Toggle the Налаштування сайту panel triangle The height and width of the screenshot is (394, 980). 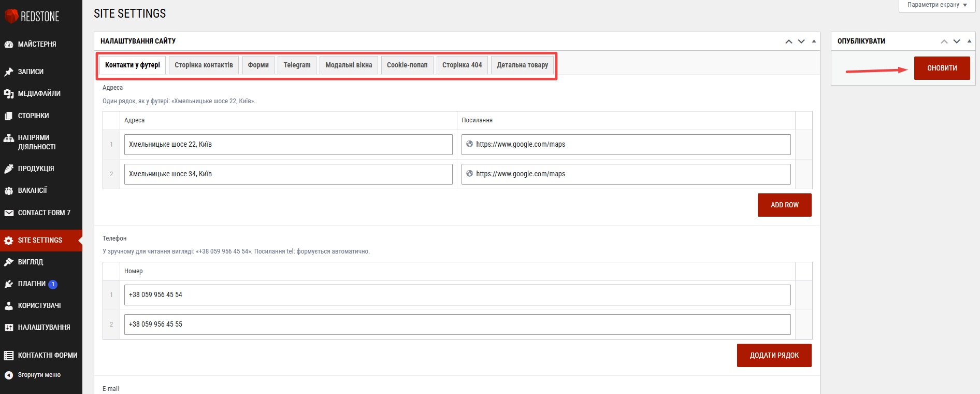pyautogui.click(x=814, y=41)
